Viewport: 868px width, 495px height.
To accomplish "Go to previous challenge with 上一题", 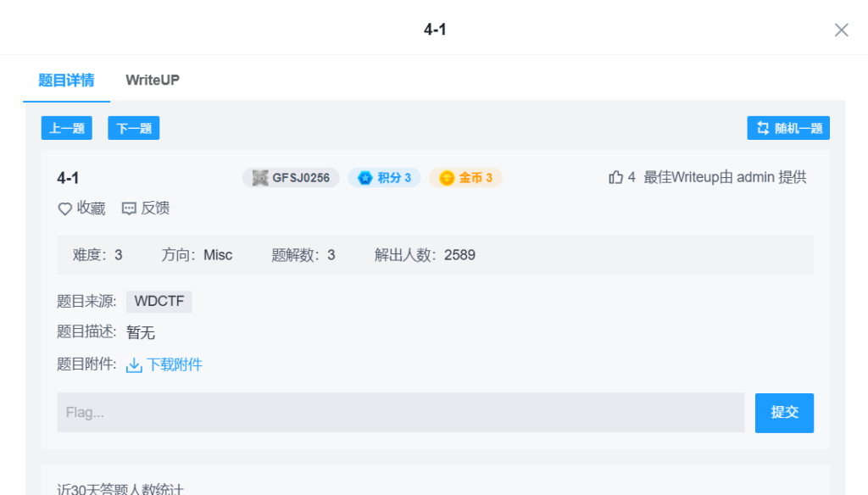I will pyautogui.click(x=66, y=129).
